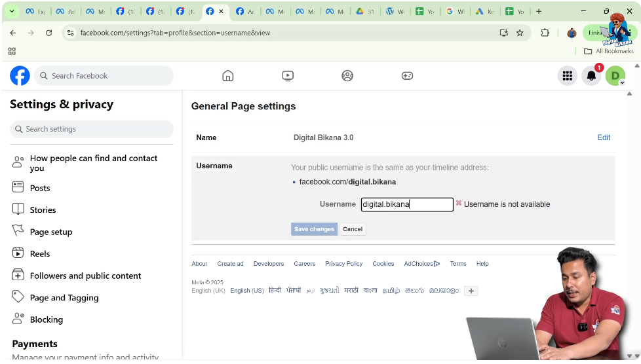Switch to the first Meta tab
641x364 pixels.
35,11
